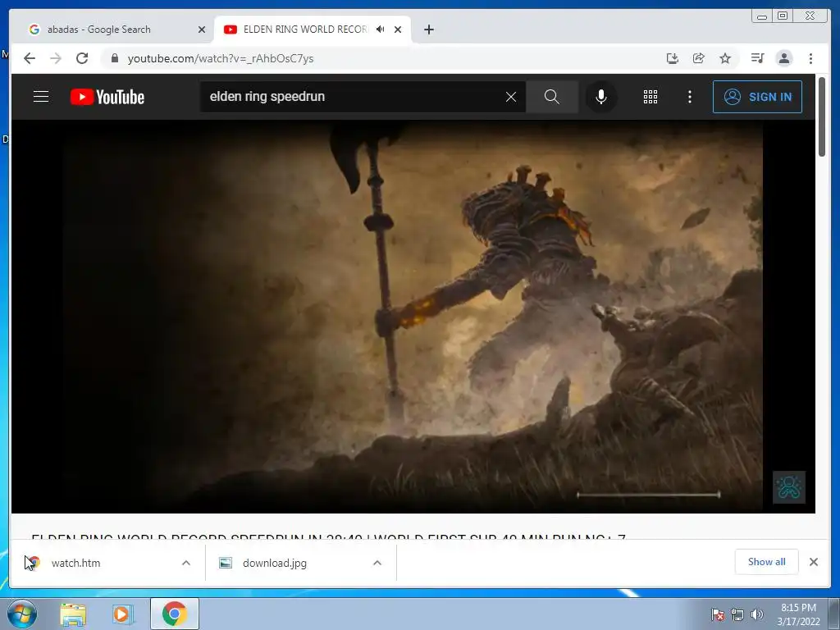This screenshot has height=630, width=840.
Task: Bookmark this page with the star icon
Action: tap(725, 58)
